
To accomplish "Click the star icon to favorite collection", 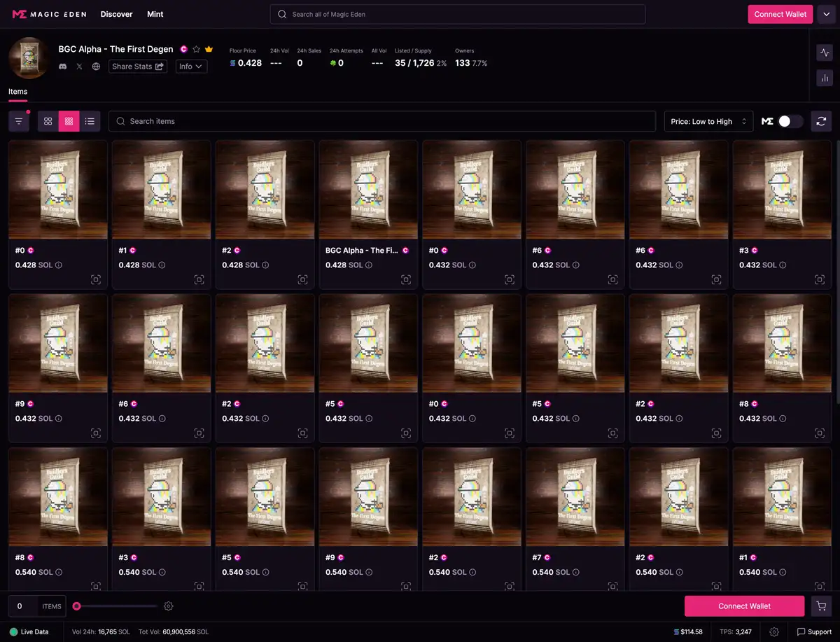I will point(196,50).
